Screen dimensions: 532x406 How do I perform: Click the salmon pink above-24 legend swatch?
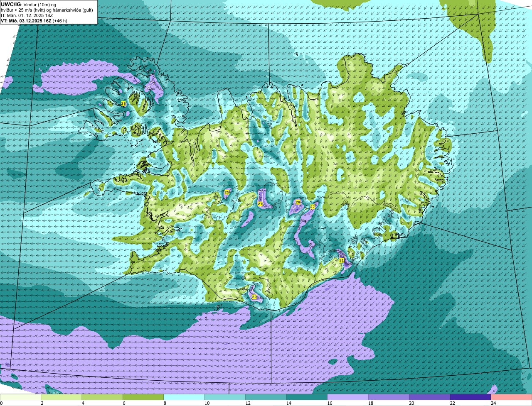pyautogui.click(x=512, y=397)
